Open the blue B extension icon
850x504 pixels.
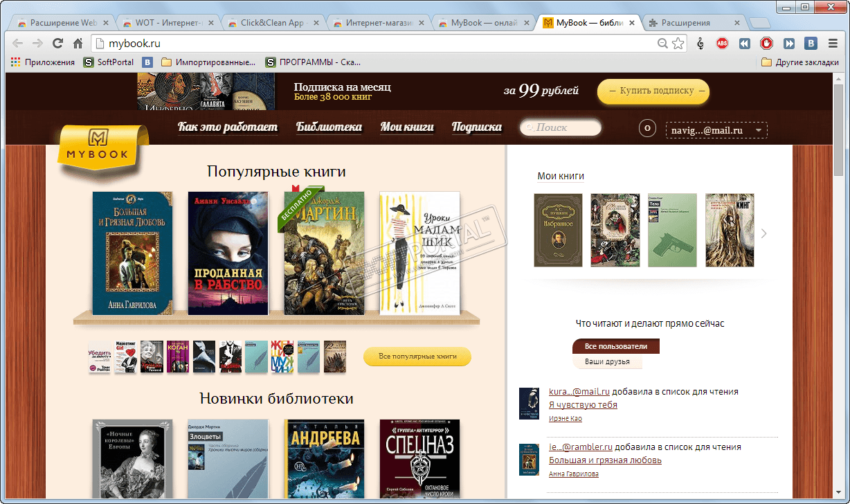click(811, 44)
